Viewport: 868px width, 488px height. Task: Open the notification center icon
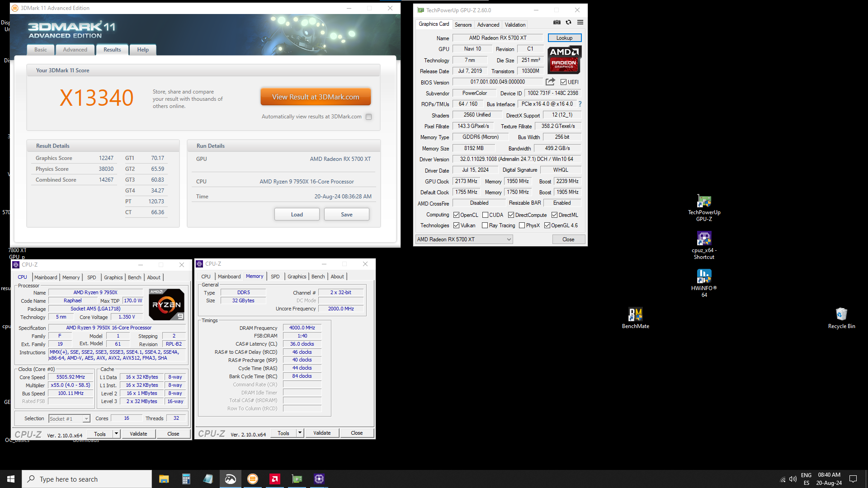853,479
